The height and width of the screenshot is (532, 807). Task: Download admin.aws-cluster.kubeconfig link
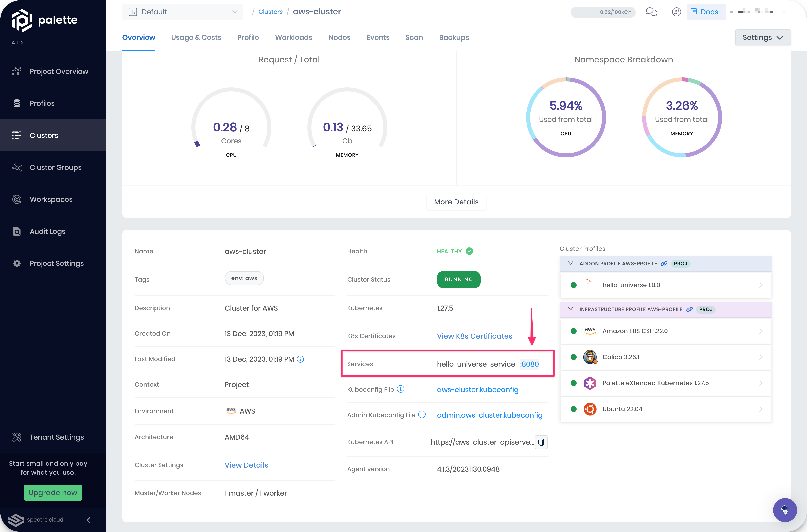[x=490, y=415]
